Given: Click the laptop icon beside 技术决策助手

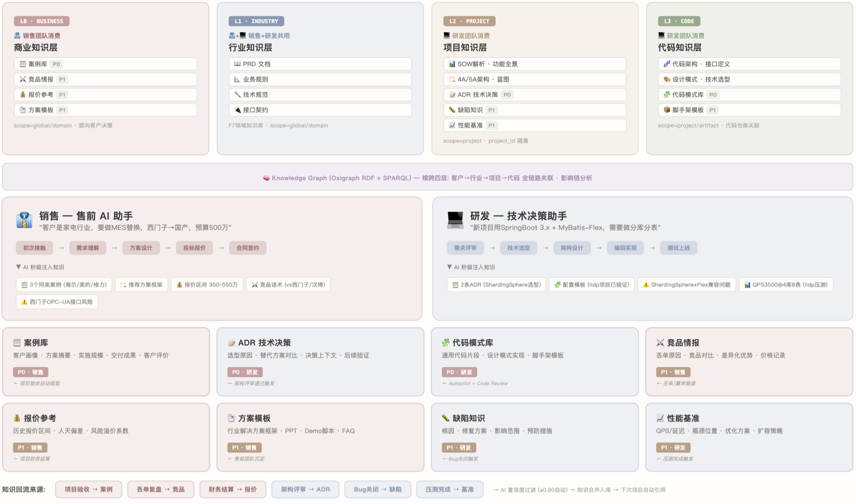Looking at the screenshot, I should [x=455, y=220].
